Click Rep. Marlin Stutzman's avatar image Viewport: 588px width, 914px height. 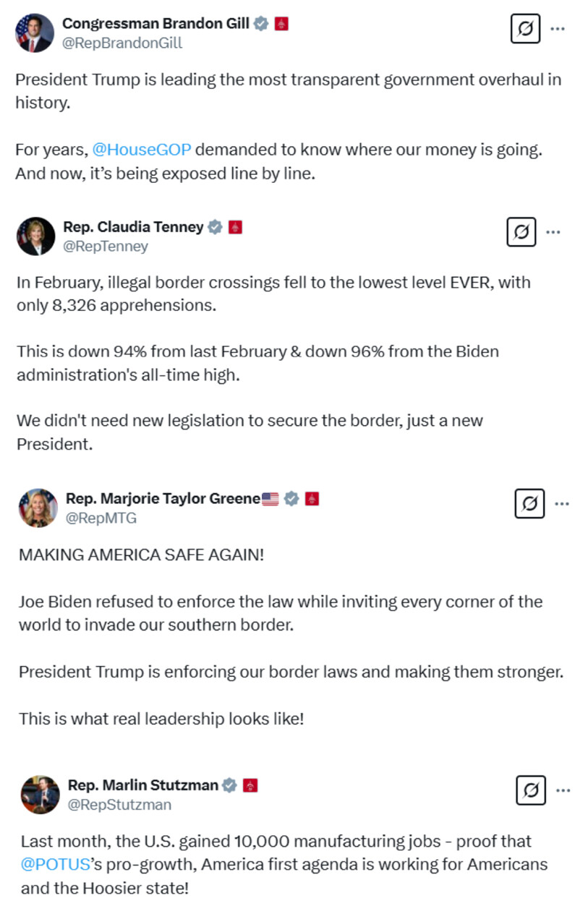click(41, 795)
